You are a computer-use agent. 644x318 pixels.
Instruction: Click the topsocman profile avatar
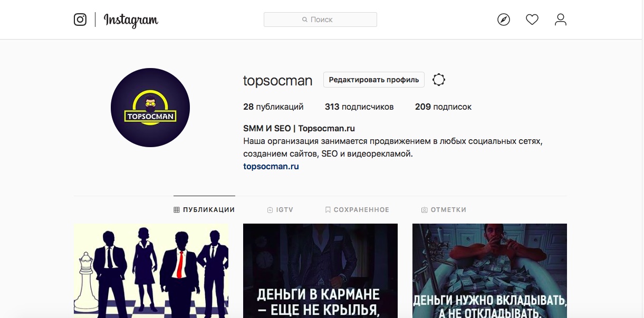(150, 108)
